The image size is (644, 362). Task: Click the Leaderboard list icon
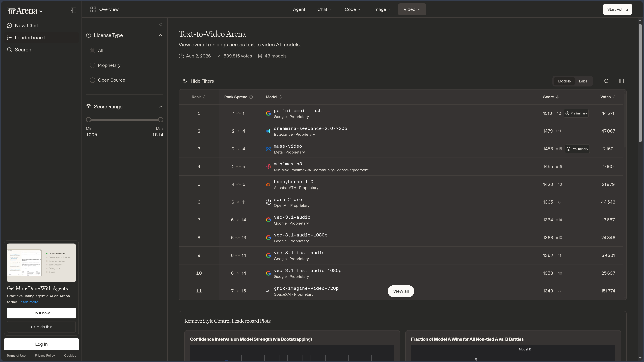(10, 38)
